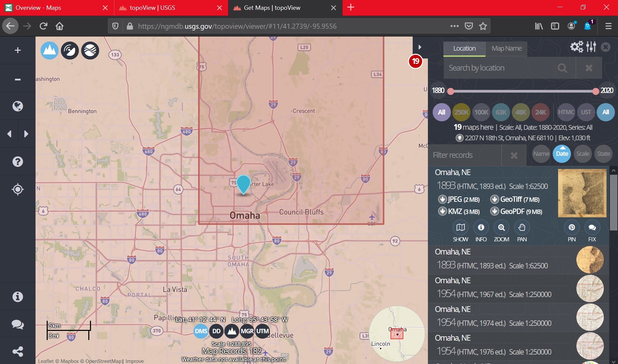This screenshot has width=618, height=364.
Task: Sort records by Name
Action: (541, 154)
